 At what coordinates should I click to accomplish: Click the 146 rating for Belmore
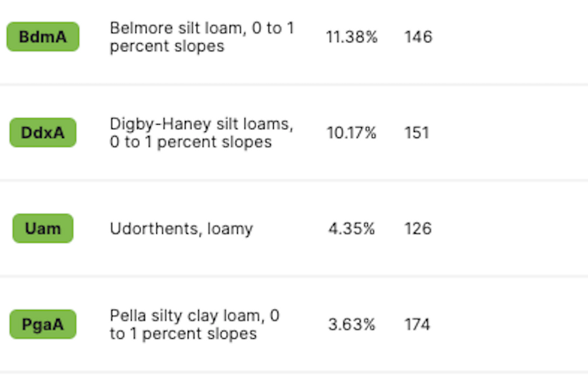click(x=418, y=37)
